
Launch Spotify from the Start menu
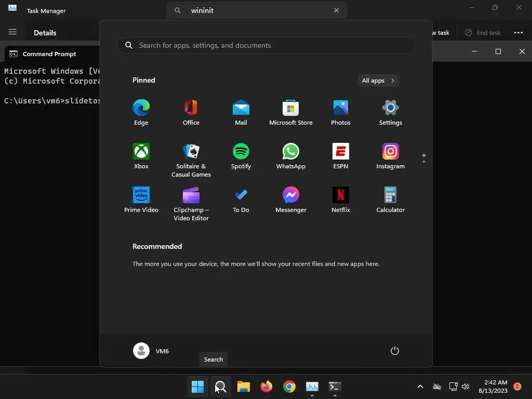click(241, 156)
